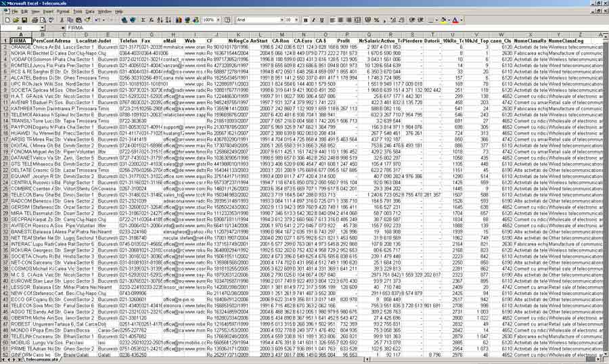This screenshot has height=364, width=609.
Task: Open the Data menu
Action: (90, 12)
